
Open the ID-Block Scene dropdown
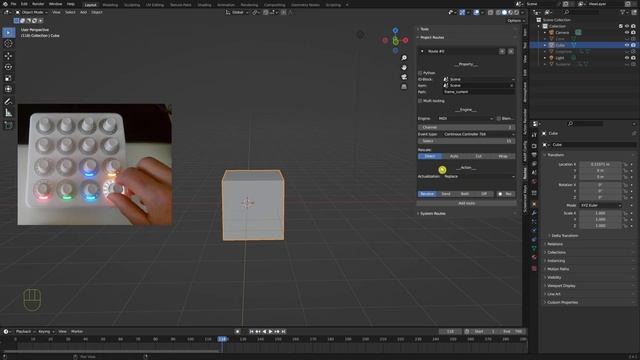click(x=478, y=79)
